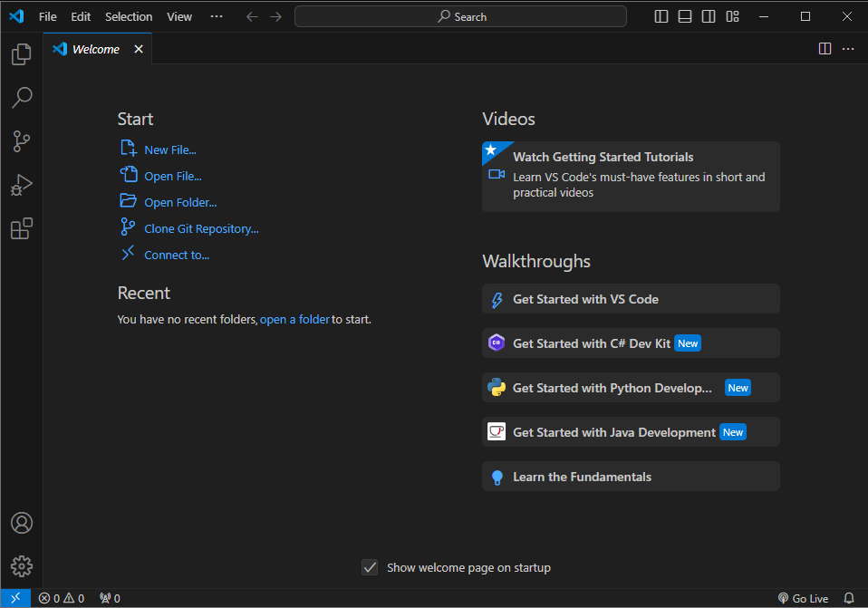Click Connect to link

[x=177, y=255]
